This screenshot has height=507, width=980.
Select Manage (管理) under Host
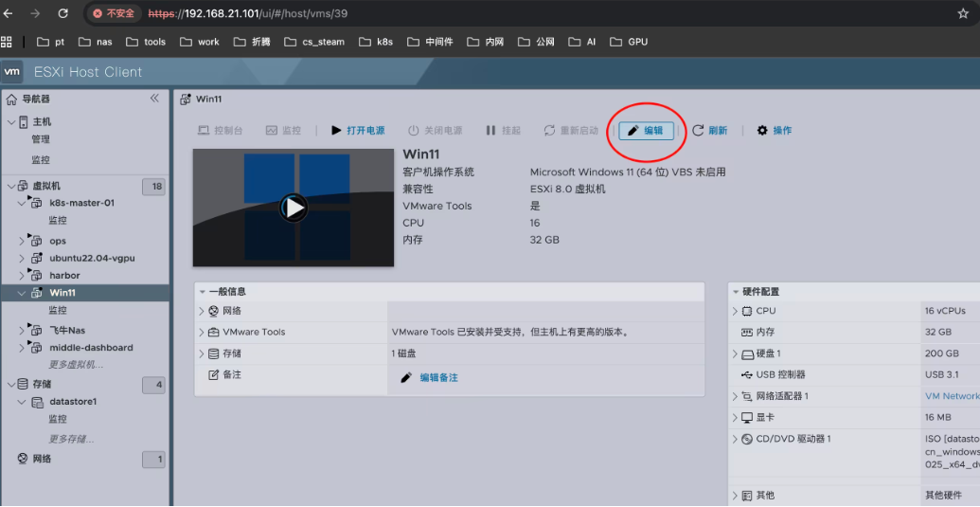tap(41, 139)
